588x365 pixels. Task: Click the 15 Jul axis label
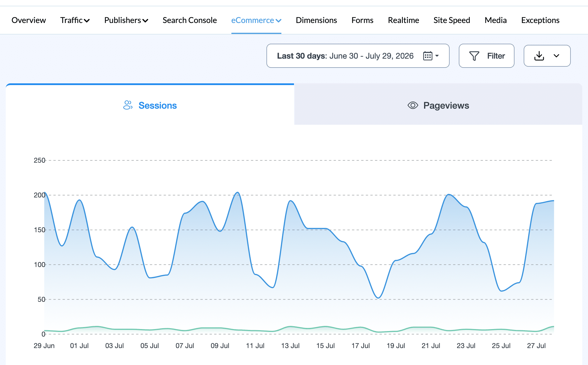point(325,346)
